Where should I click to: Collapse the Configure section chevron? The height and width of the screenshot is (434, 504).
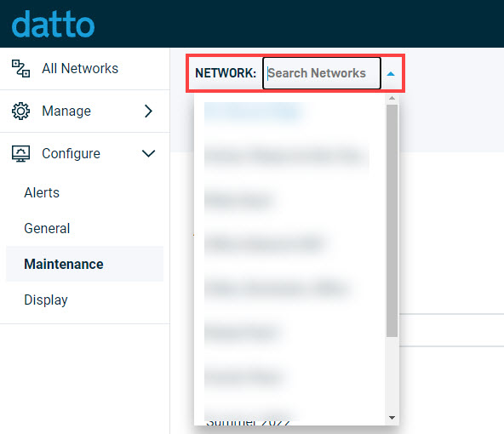[x=148, y=153]
